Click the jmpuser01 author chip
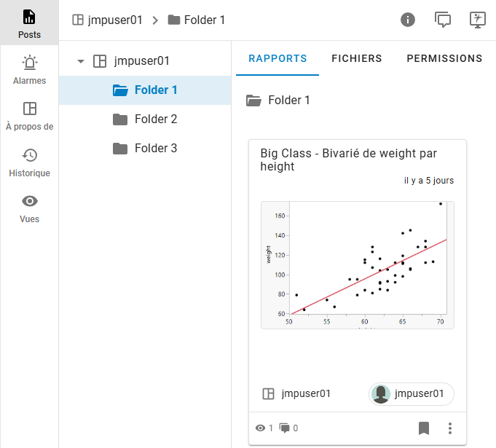Viewport: 496px width, 448px height. pyautogui.click(x=411, y=394)
